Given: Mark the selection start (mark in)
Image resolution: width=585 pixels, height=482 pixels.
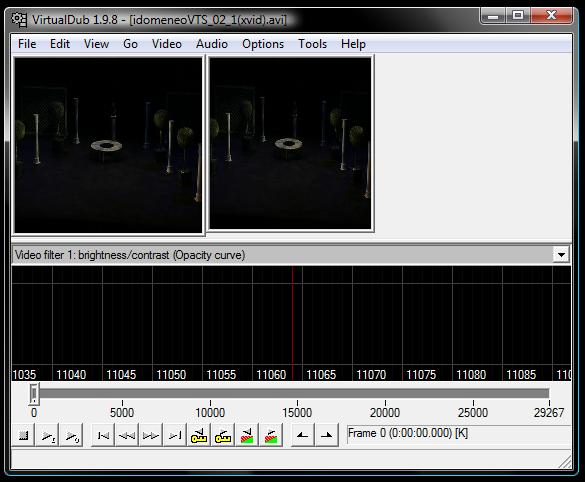Looking at the screenshot, I should click(x=302, y=435).
